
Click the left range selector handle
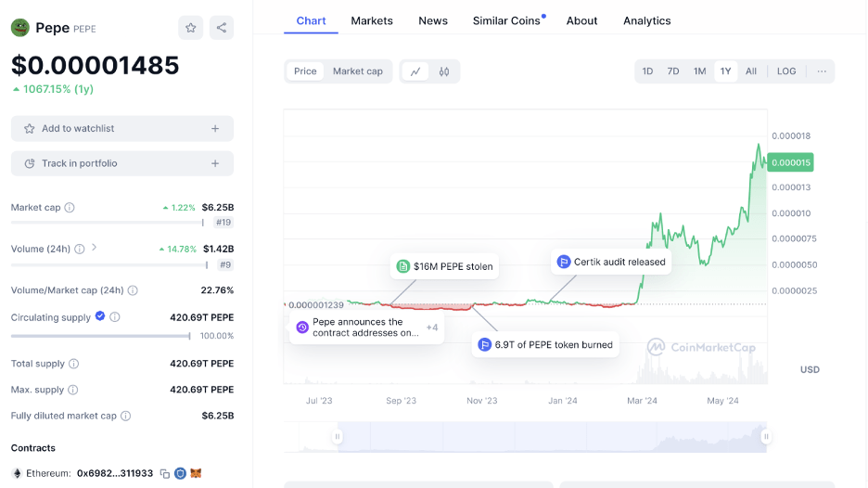tap(338, 437)
